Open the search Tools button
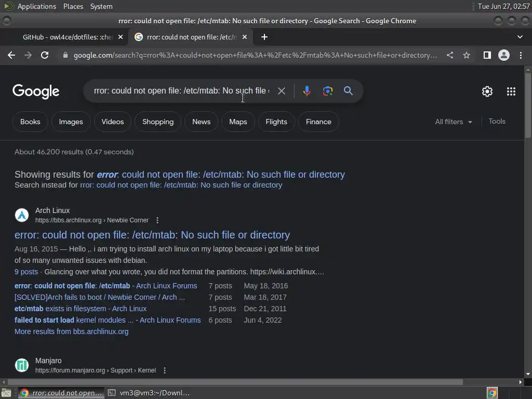The height and width of the screenshot is (399, 532). 497,122
